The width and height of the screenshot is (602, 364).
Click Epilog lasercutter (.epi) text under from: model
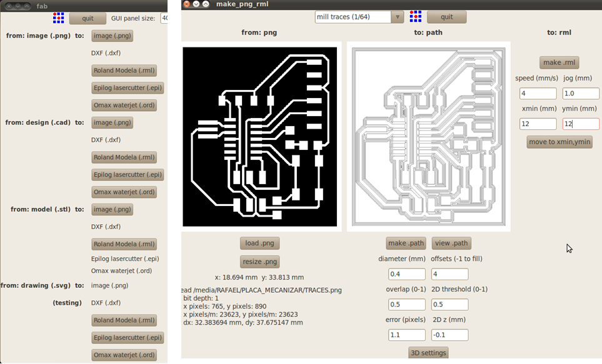(x=125, y=259)
